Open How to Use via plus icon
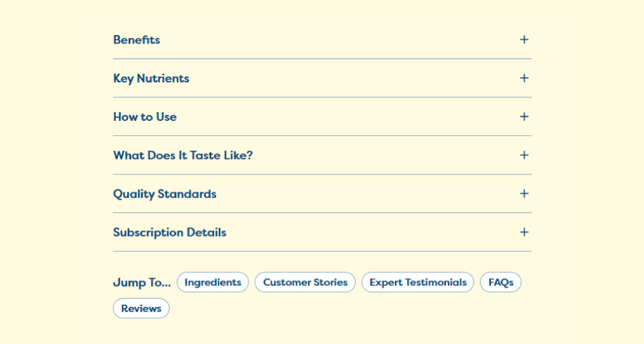Screen dimensions: 644x344 tap(524, 117)
